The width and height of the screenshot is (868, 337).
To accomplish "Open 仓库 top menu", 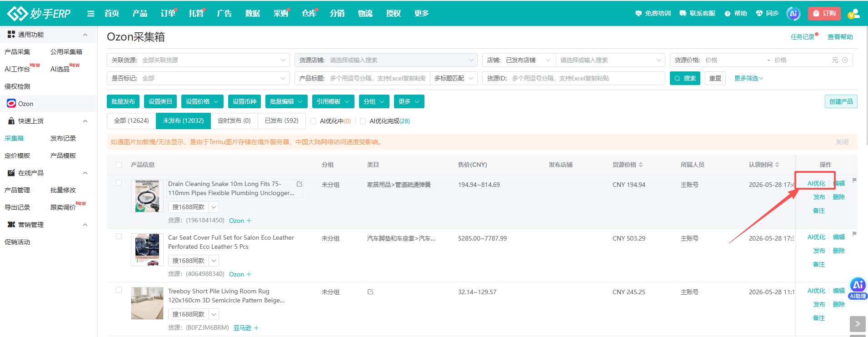I will (309, 14).
